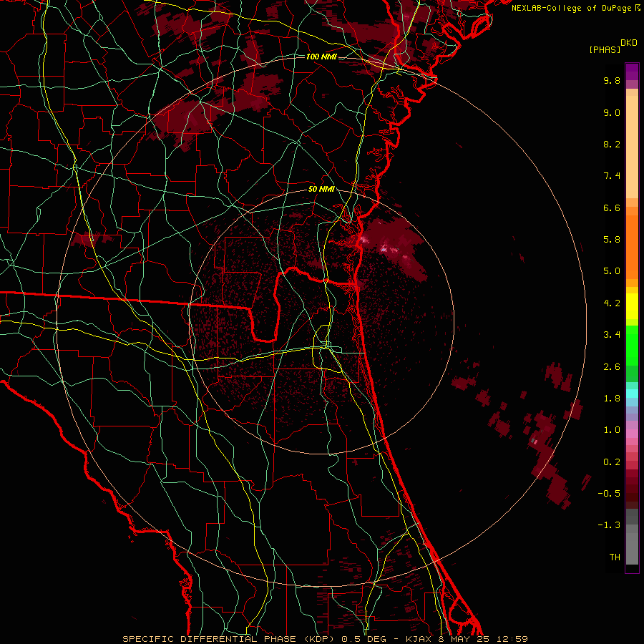Click the cyan segment of the color bar
Viewport: 644px width, 644px height.
pyautogui.click(x=632, y=394)
